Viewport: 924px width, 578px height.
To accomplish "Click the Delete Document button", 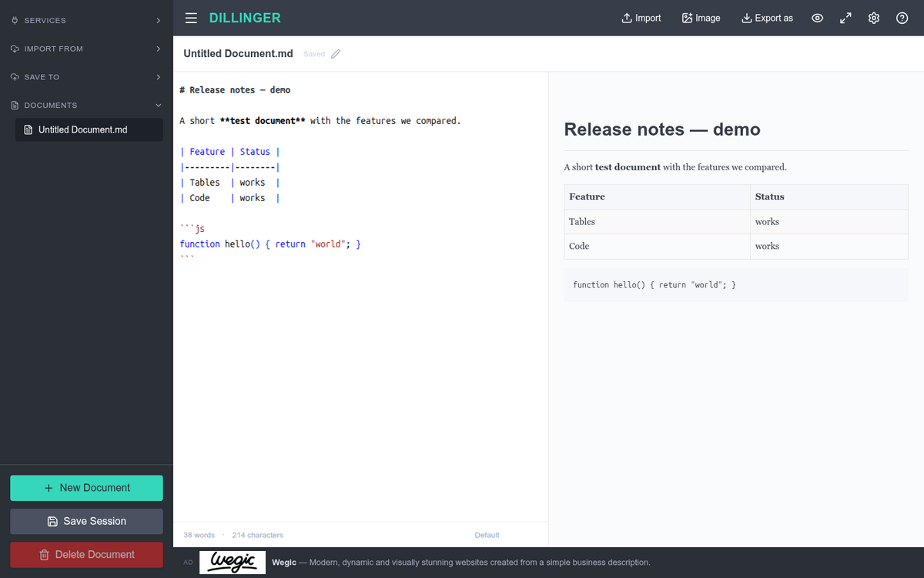I will tap(86, 554).
